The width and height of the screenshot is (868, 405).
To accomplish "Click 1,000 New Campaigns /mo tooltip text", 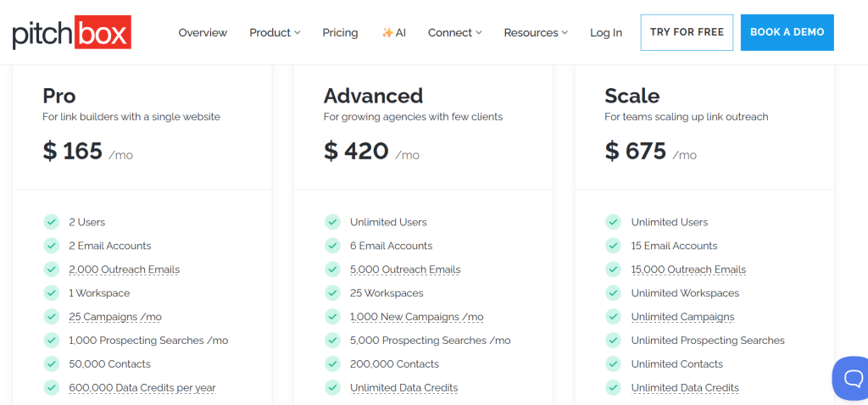I will [417, 317].
